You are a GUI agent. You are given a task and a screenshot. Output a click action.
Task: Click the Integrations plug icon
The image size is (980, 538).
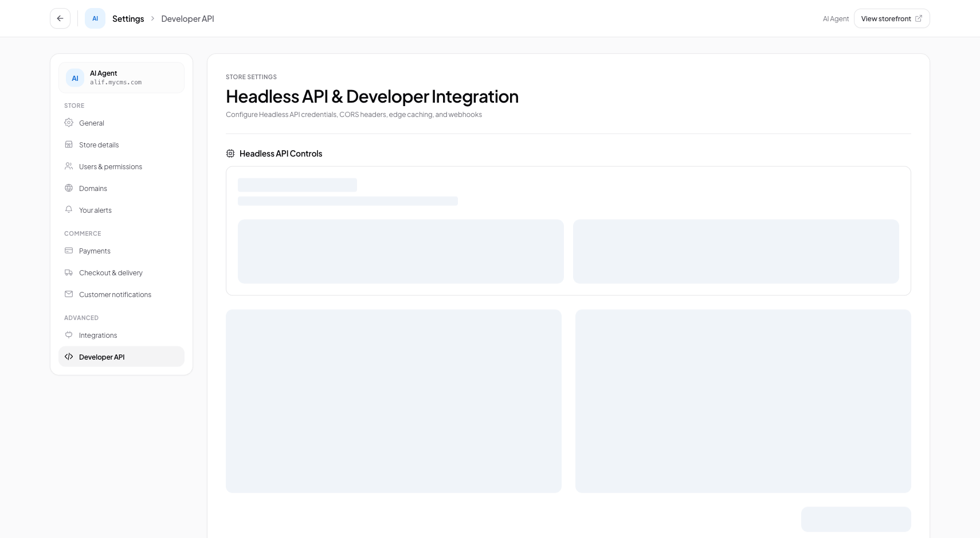(x=69, y=334)
